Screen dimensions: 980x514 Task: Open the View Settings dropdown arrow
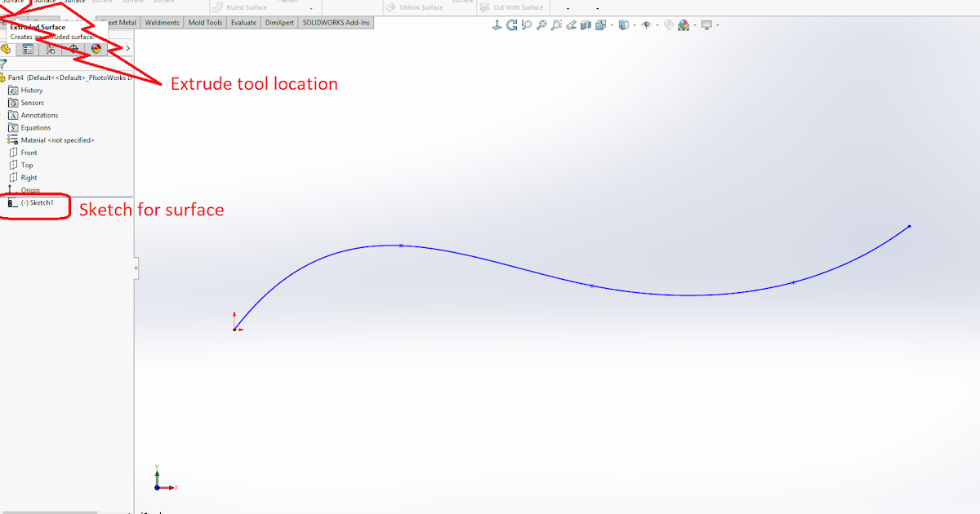(x=717, y=25)
